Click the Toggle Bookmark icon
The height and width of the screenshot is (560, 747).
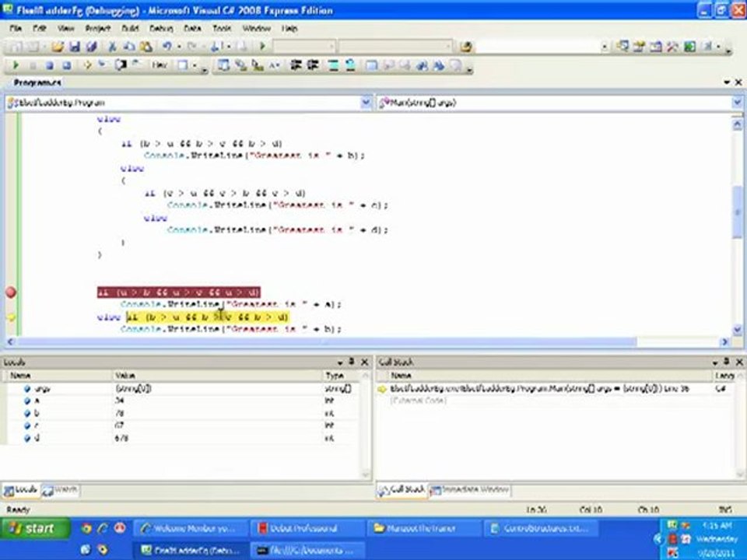(371, 65)
